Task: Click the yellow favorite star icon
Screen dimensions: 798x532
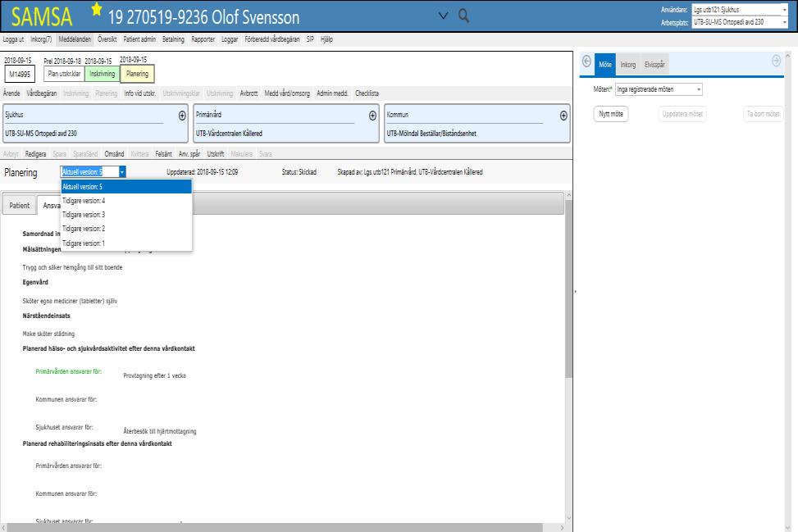Action: click(x=96, y=9)
